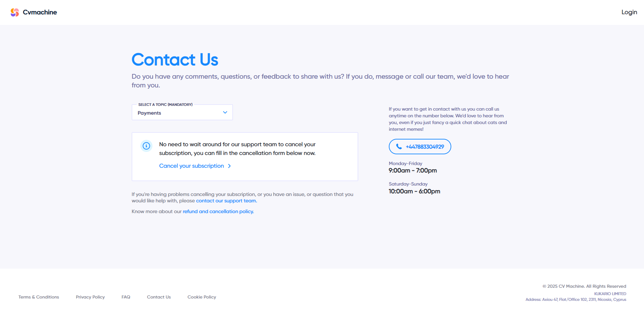Click the Cvmachine swirl logo icon
The width and height of the screenshot is (644, 321).
point(14,12)
